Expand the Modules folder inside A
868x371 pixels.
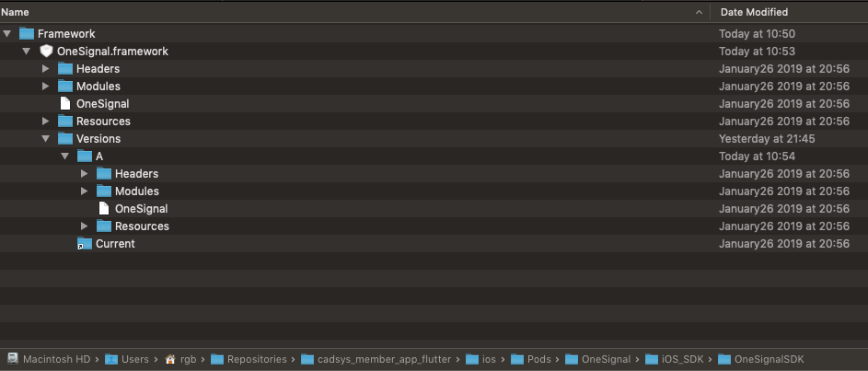coord(85,191)
